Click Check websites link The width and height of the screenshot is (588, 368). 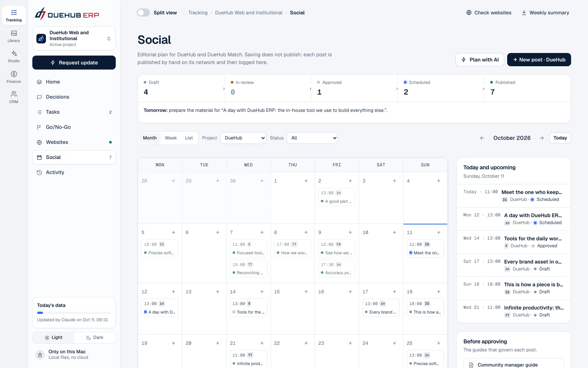(x=489, y=13)
